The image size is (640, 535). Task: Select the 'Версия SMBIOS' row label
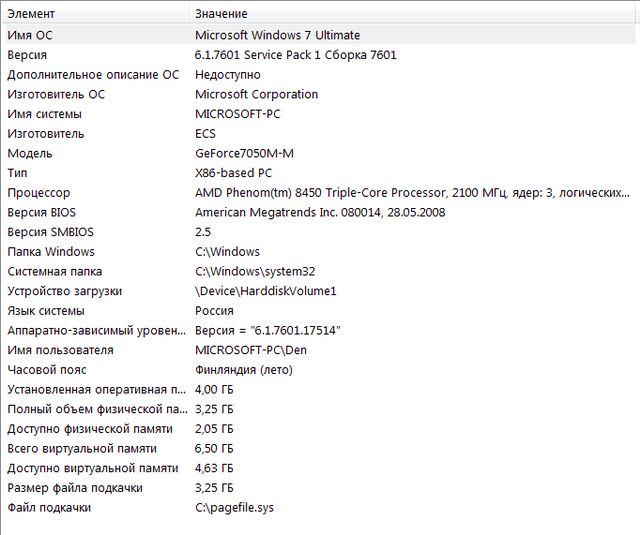click(x=51, y=232)
